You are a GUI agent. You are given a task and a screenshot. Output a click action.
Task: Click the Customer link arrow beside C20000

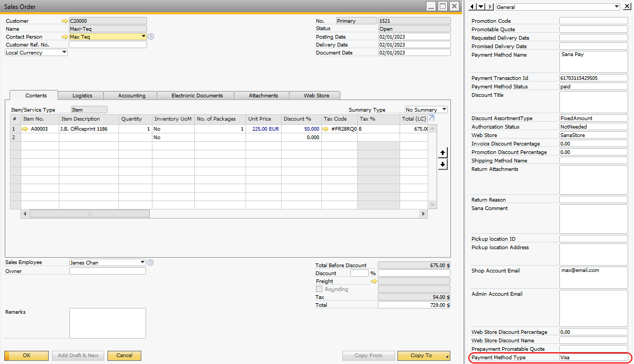(x=65, y=21)
